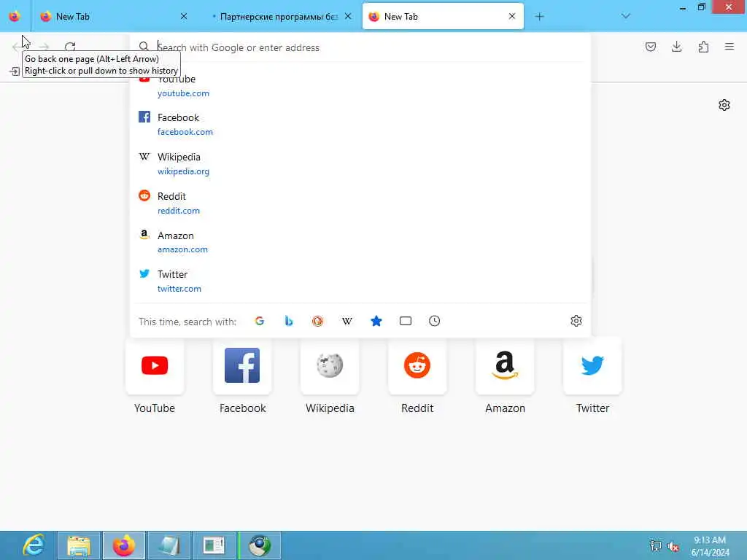
Task: Go back one page arrow
Action: (x=17, y=47)
